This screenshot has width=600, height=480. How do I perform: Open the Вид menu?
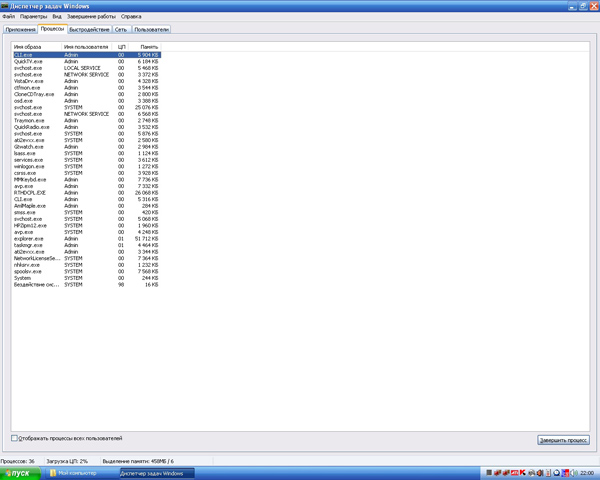(x=57, y=16)
